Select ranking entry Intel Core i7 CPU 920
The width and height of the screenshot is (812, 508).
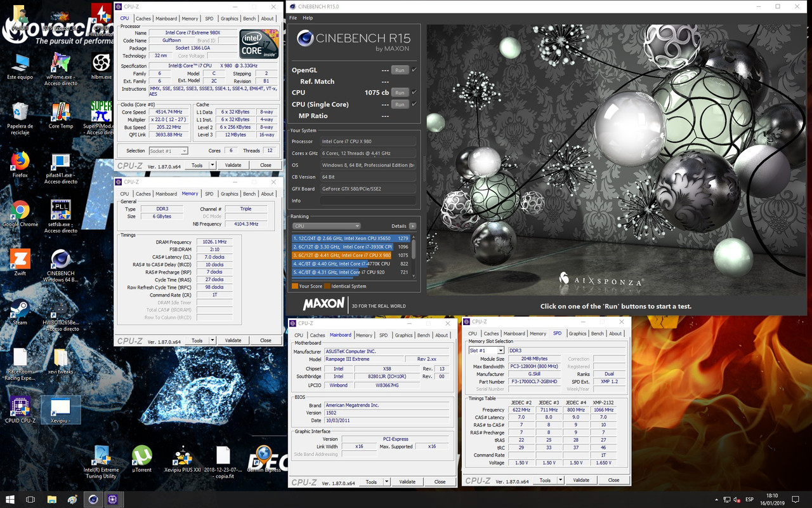351,272
